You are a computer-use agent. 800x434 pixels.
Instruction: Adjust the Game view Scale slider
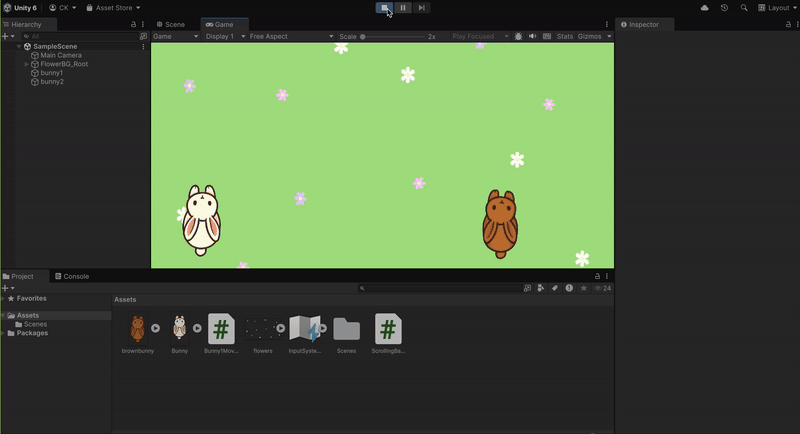(x=393, y=37)
